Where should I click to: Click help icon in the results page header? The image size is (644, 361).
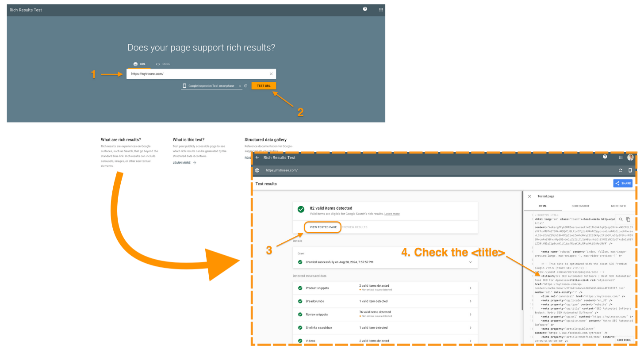tap(605, 157)
